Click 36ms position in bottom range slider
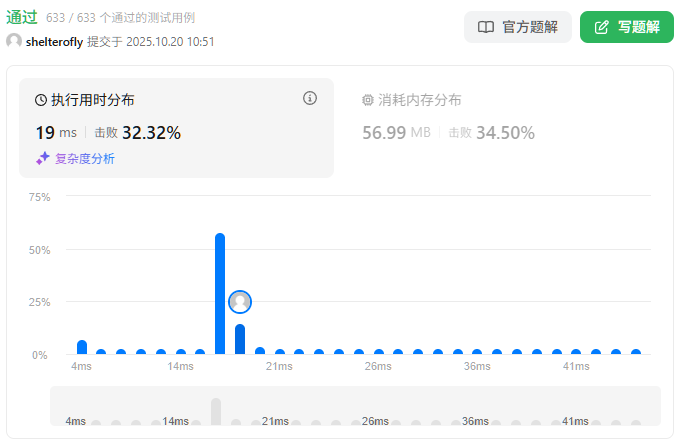Image resolution: width=681 pixels, height=443 pixels. pos(476,421)
